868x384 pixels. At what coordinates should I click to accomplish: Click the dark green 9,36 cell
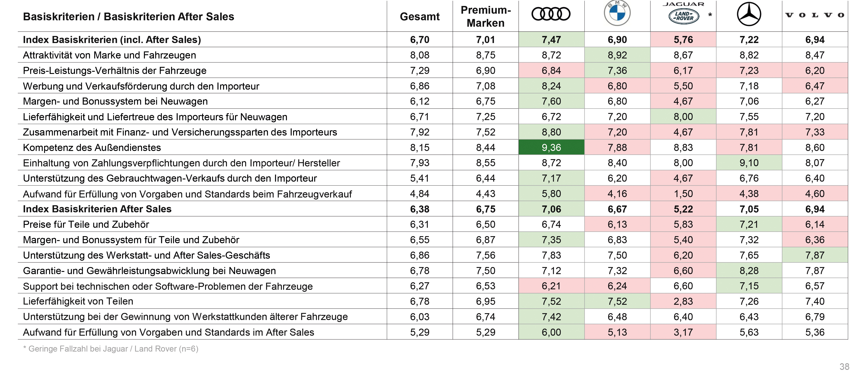[x=551, y=147]
